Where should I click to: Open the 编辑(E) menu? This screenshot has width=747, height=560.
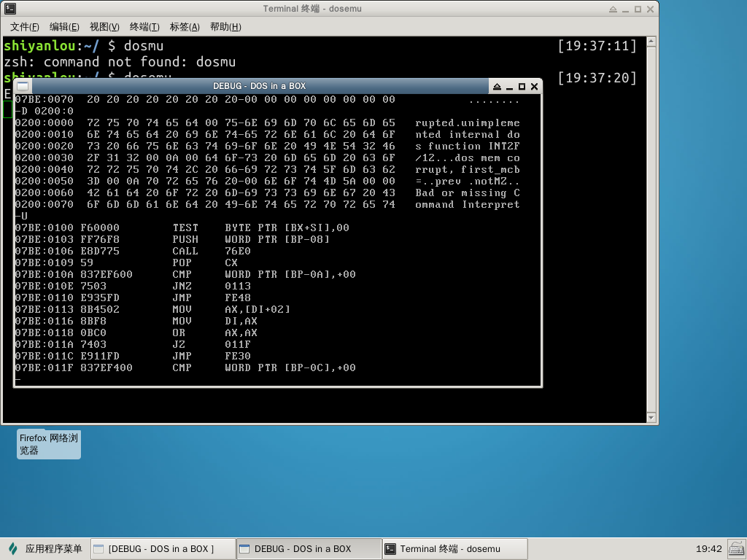click(x=64, y=27)
